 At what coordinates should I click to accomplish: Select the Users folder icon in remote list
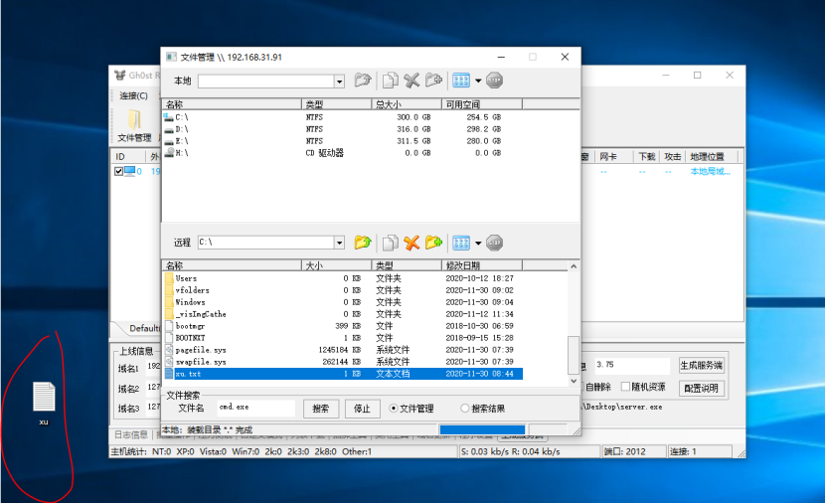click(169, 278)
